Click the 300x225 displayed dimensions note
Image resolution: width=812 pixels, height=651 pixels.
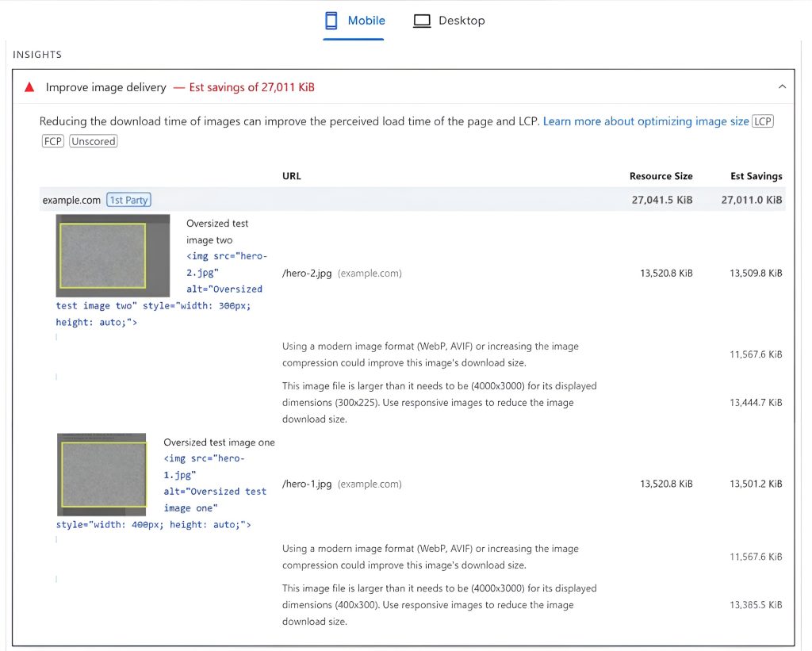tap(439, 402)
